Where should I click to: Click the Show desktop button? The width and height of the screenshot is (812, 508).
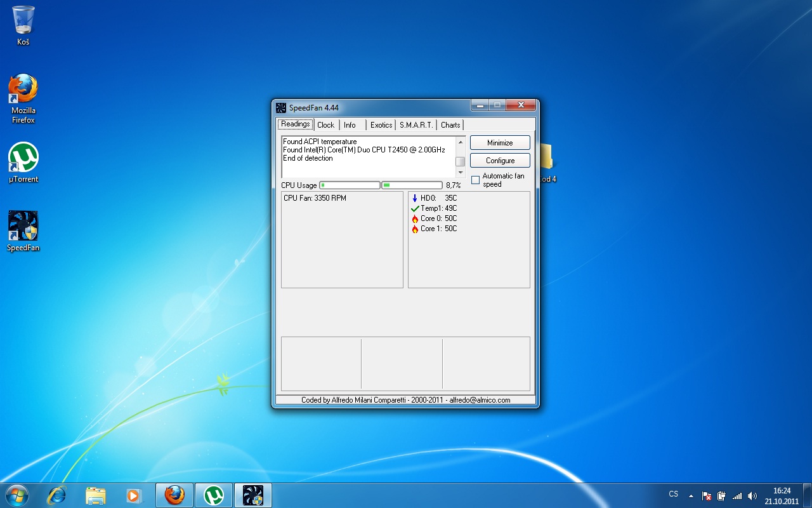click(808, 495)
